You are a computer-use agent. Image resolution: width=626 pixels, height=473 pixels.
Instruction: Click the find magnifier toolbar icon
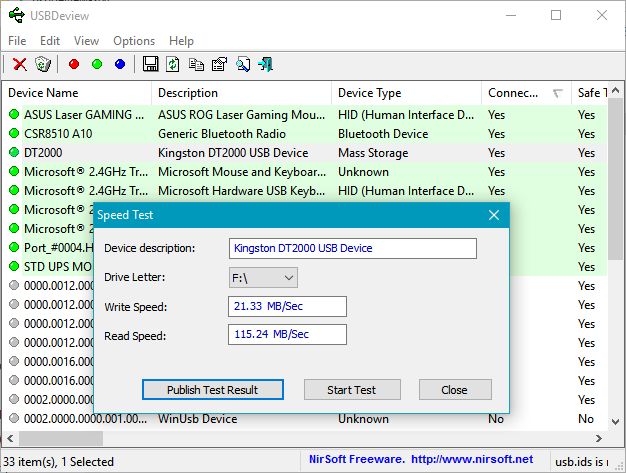coord(243,64)
